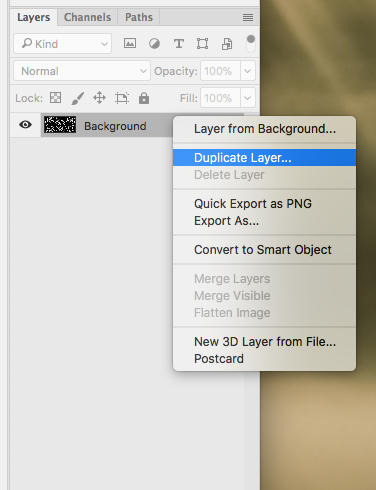Viewport: 376px width, 490px height.
Task: Choose Duplicate Layer from context menu
Action: (x=265, y=158)
